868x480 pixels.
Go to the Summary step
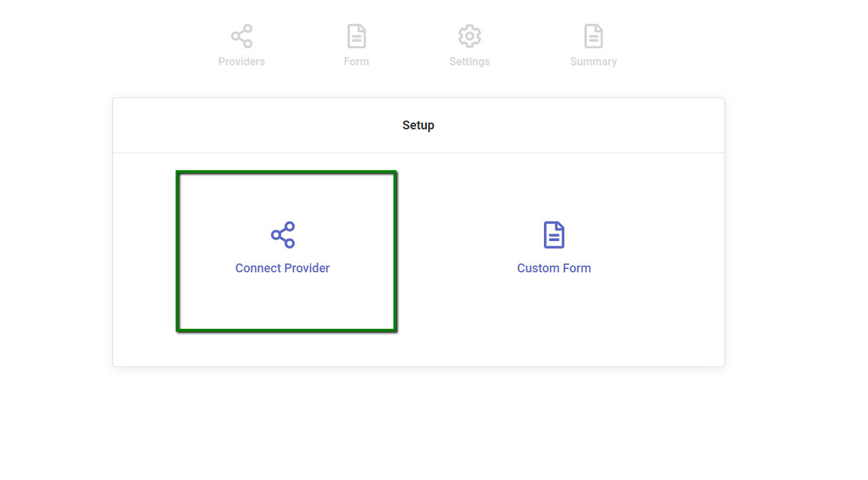(593, 44)
